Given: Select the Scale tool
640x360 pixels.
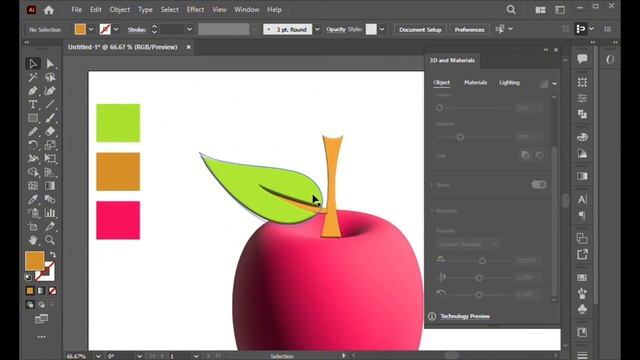Looking at the screenshot, I should pyautogui.click(x=50, y=145).
